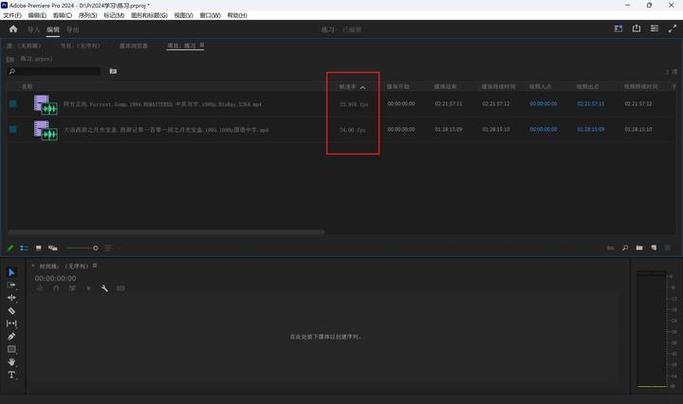The width and height of the screenshot is (683, 404).
Task: Click Find magnifier at project panel bottom
Action: point(625,248)
